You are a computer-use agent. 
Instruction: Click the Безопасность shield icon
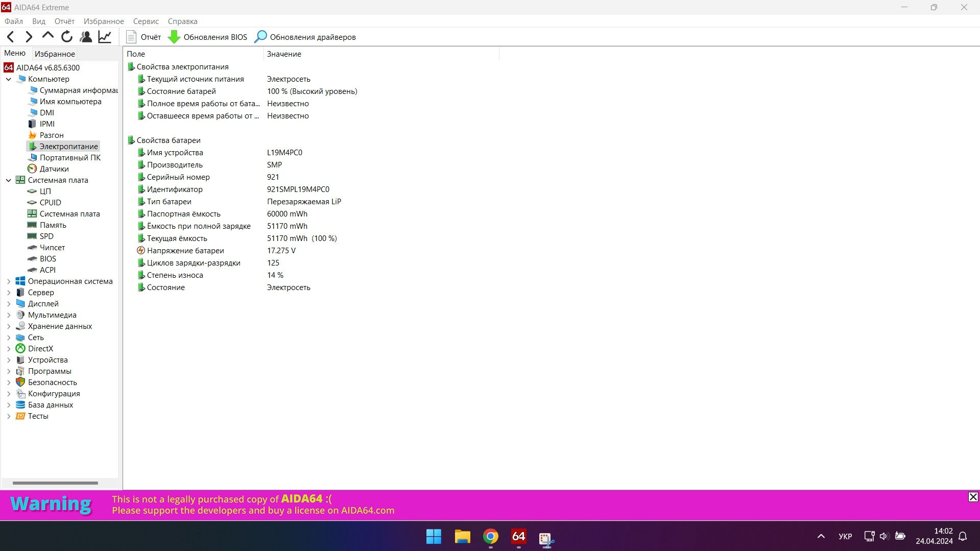(20, 382)
